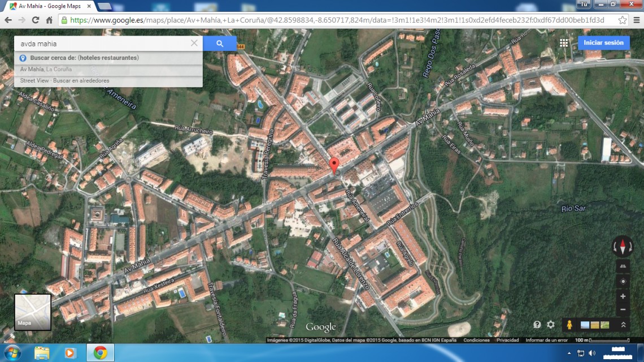Click the red location pin on Av Mahía
Image resolution: width=644 pixels, height=362 pixels.
(335, 166)
